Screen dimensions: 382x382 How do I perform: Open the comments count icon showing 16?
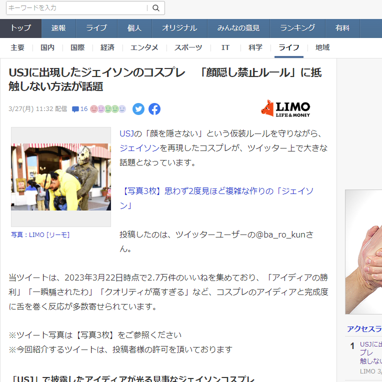point(80,109)
